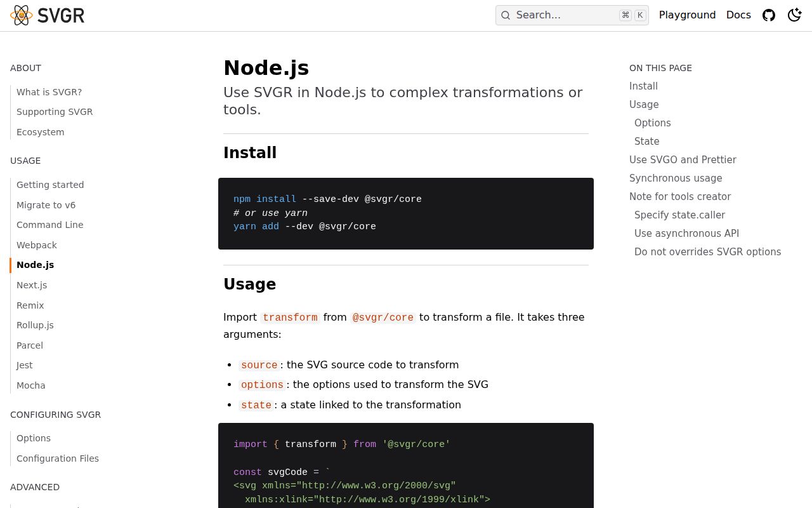The image size is (812, 508).
Task: Open the Playground page
Action: click(x=687, y=15)
